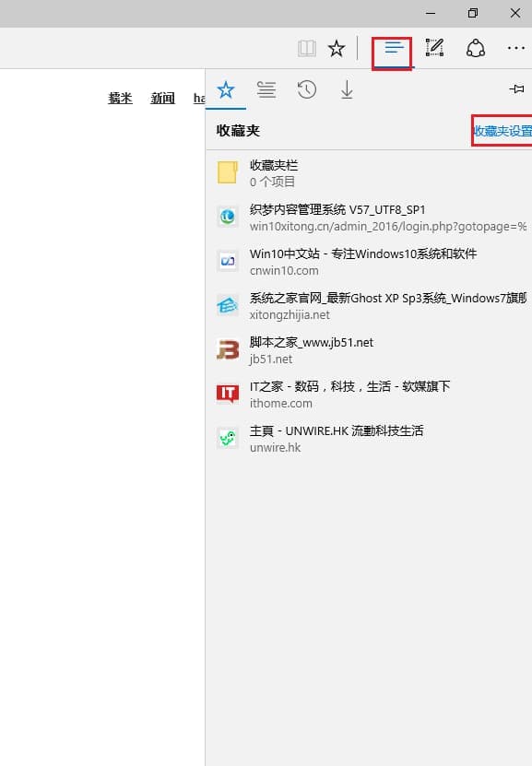Expand the 收藏夹栏 folder
The image size is (532, 766).
point(369,173)
